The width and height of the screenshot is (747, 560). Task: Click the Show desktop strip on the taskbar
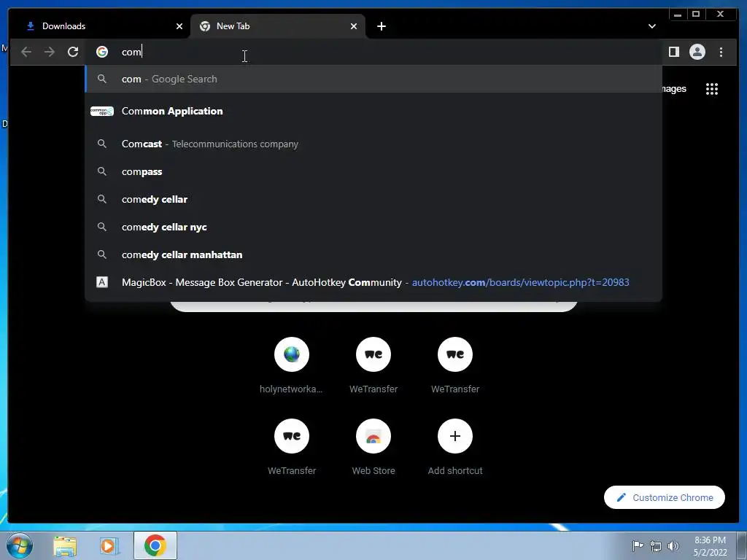tap(742, 545)
